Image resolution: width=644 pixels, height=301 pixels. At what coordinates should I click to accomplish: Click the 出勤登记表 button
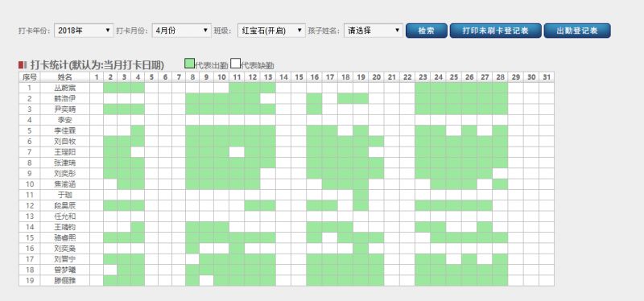point(577,31)
